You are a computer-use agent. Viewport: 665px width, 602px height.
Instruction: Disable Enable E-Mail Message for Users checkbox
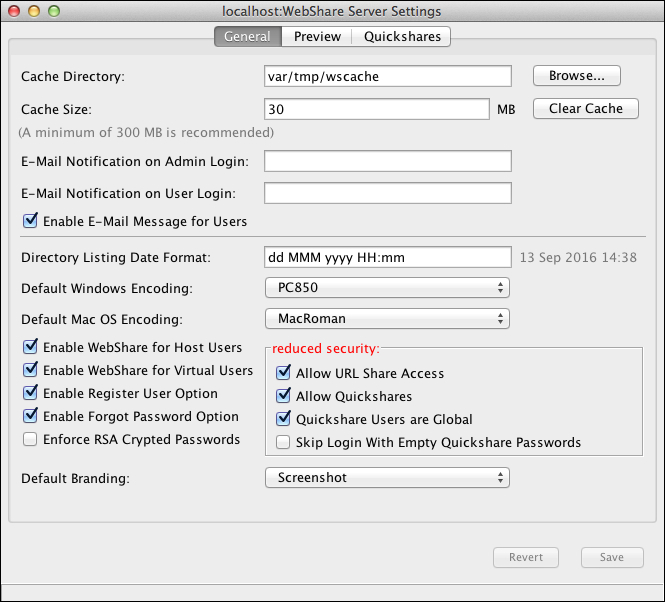(30, 221)
